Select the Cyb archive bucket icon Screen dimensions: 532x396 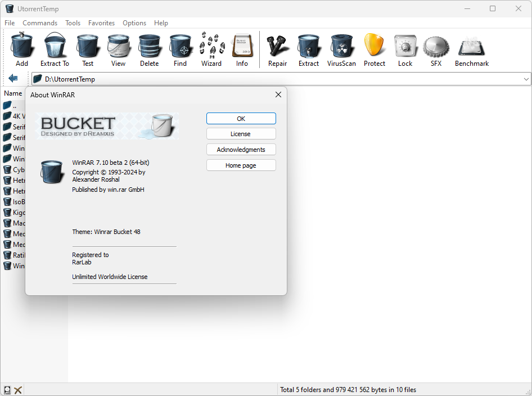[x=7, y=169]
